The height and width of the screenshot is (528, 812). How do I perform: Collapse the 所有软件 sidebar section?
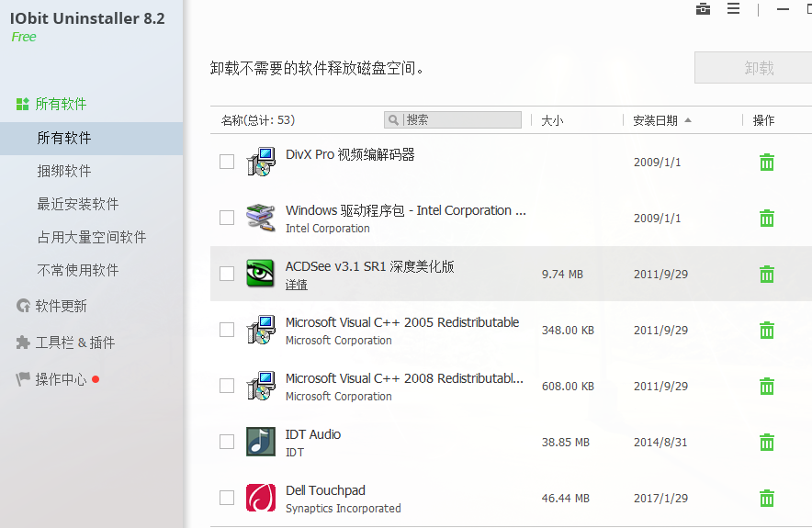61,105
